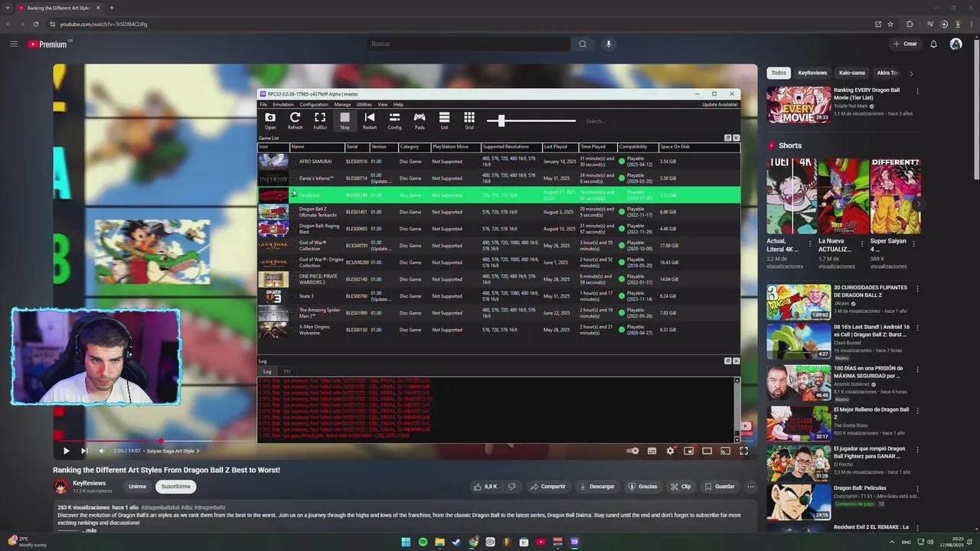Open options for Ranking EVERY Dragon Ball Movie

[917, 91]
